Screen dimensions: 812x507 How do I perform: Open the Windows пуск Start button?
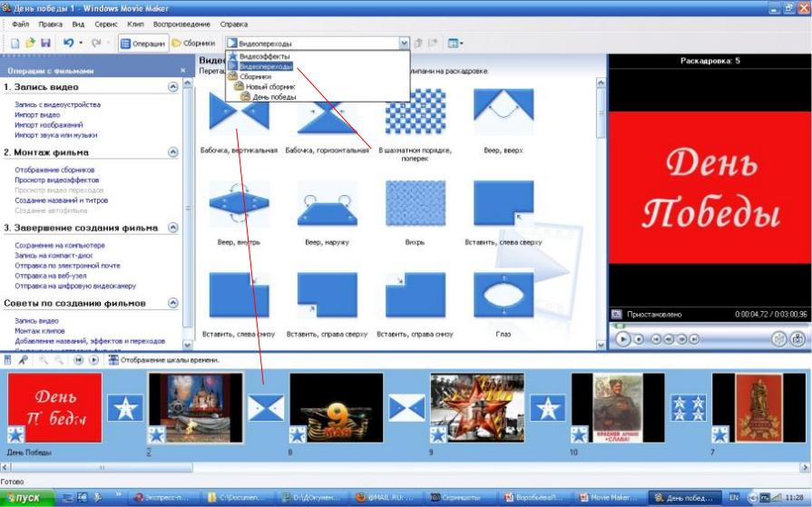coord(27,498)
